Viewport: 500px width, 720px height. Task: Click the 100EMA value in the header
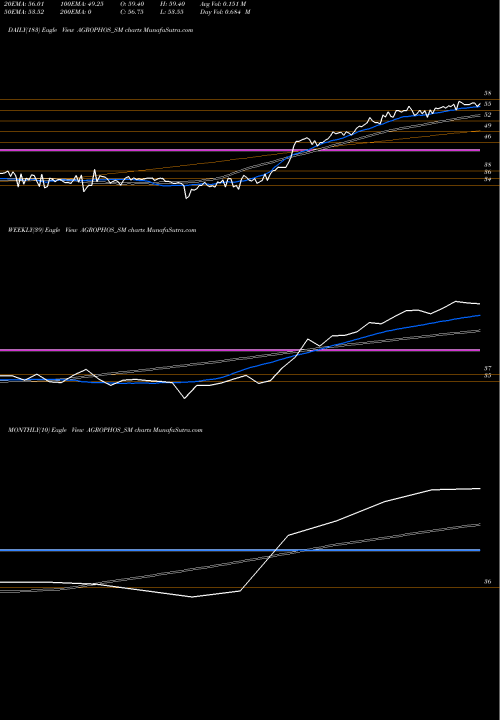point(81,4)
